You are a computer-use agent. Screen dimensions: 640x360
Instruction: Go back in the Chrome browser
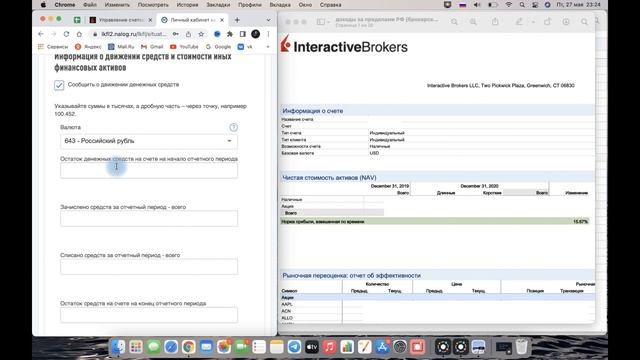[x=40, y=34]
